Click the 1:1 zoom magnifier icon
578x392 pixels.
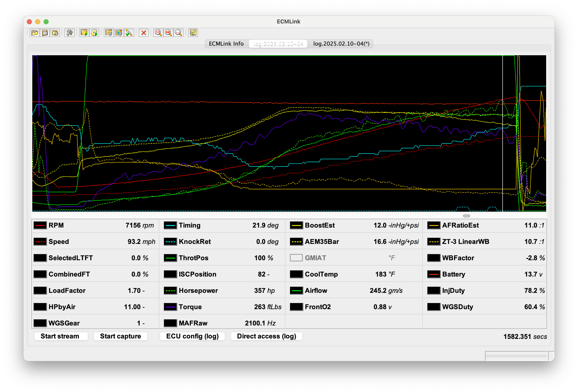tap(158, 33)
